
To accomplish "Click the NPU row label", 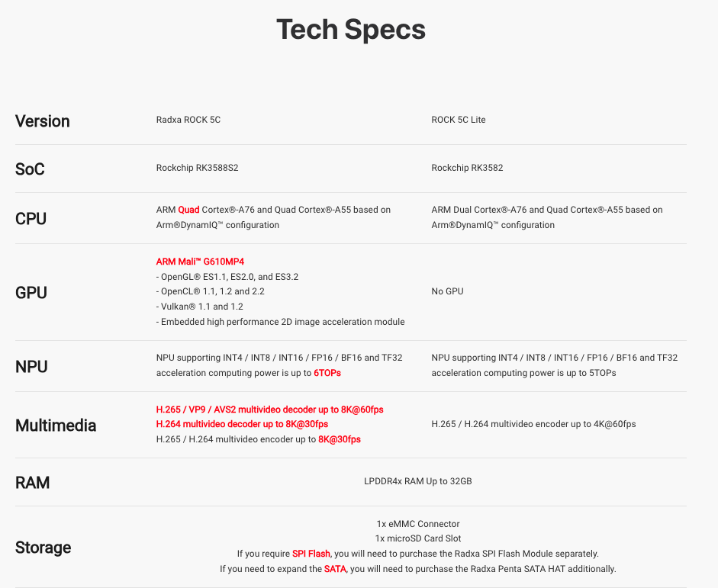I will click(31, 367).
